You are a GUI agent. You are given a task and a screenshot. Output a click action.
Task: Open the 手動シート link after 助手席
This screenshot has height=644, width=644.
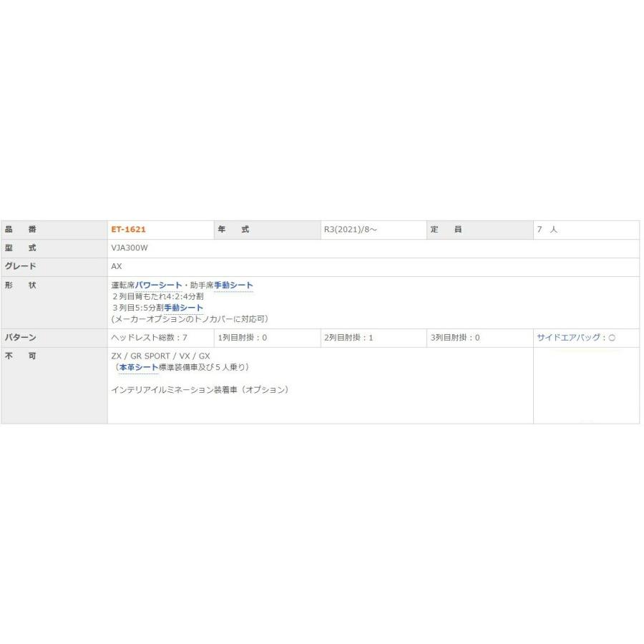click(233, 285)
